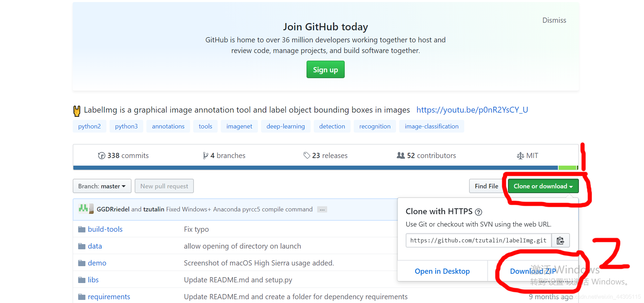Click the build-tools folder icon
Image resolution: width=644 pixels, height=303 pixels.
pyautogui.click(x=82, y=229)
